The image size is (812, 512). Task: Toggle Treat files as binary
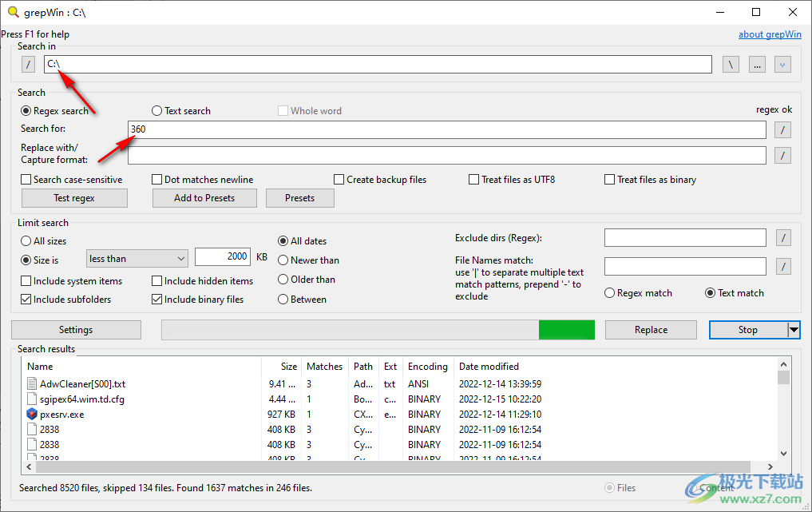coord(651,179)
